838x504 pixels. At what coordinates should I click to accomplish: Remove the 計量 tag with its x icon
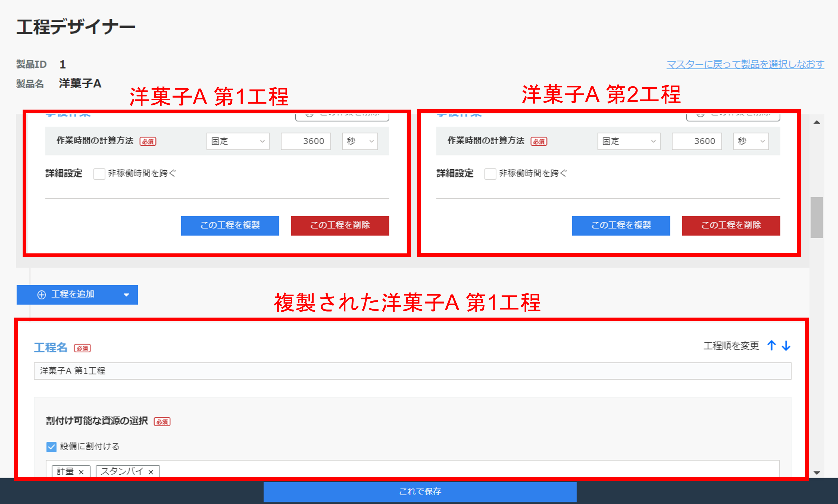[81, 472]
